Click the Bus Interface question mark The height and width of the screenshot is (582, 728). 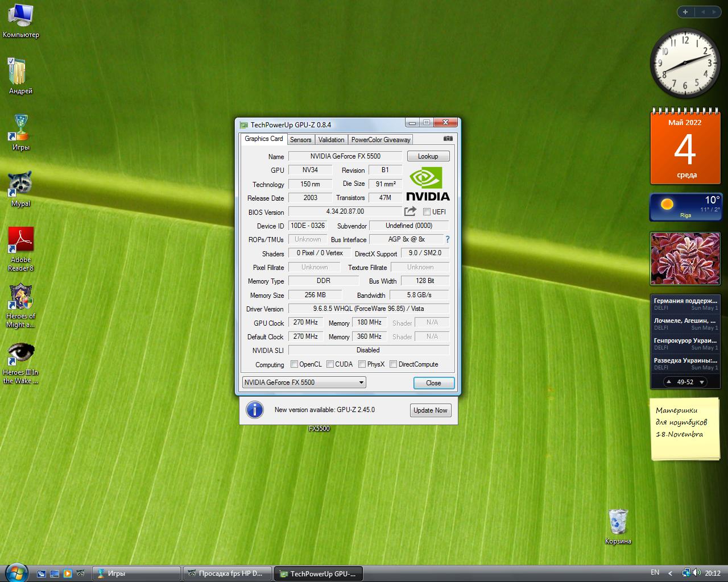(448, 239)
